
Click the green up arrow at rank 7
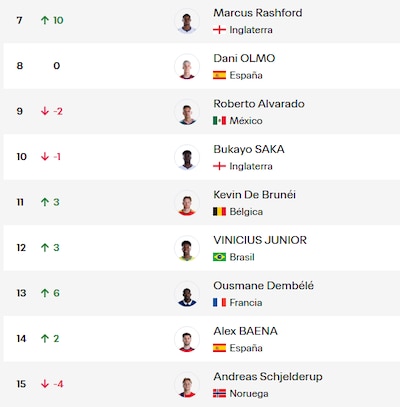pos(45,20)
